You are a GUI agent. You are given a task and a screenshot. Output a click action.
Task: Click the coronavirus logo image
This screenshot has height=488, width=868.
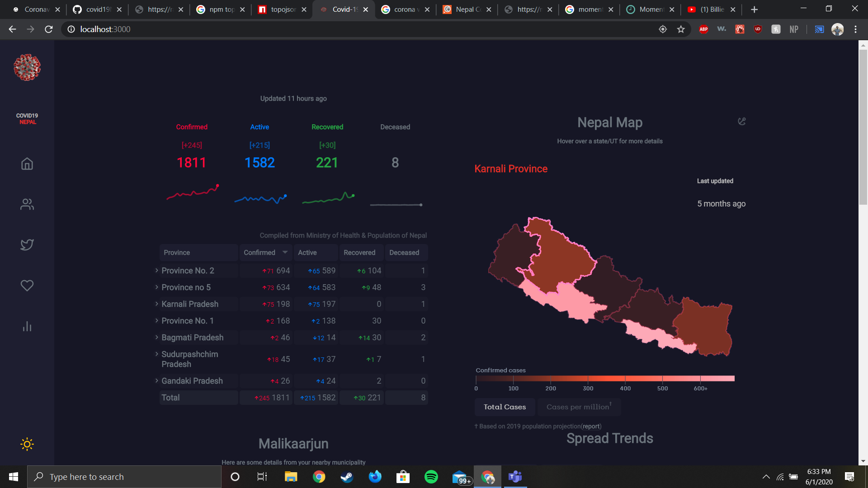pos(27,68)
